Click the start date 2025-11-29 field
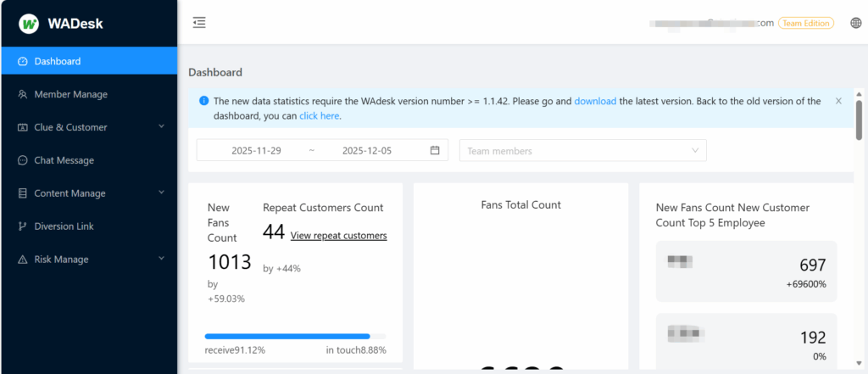Image resolution: width=868 pixels, height=374 pixels. pos(256,151)
